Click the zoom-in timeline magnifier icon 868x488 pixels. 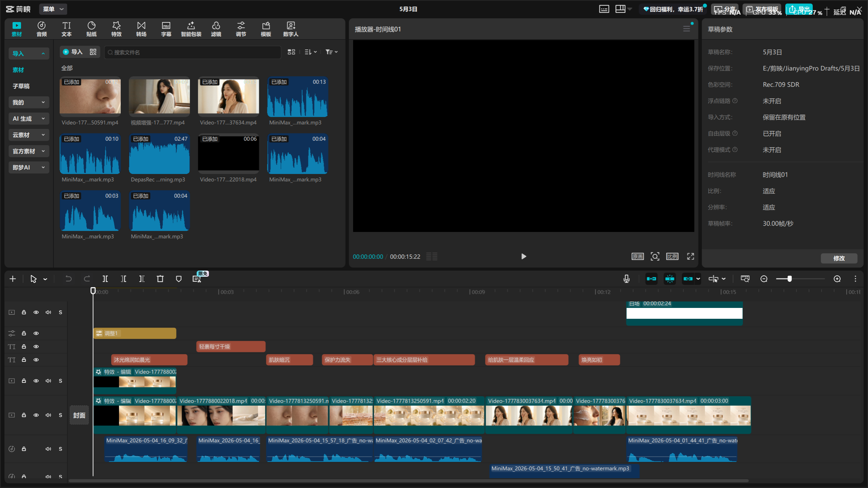(837, 279)
